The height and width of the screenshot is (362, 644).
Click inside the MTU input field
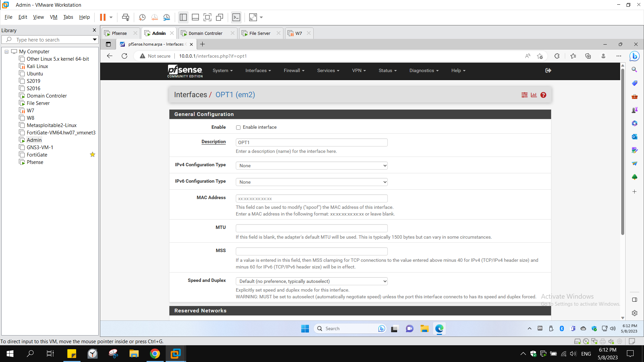pos(311,228)
